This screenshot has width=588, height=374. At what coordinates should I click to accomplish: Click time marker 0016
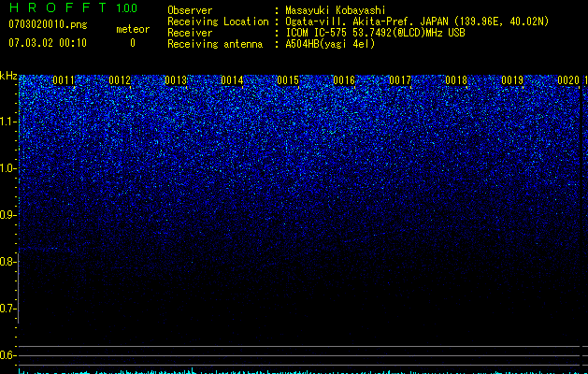point(344,80)
